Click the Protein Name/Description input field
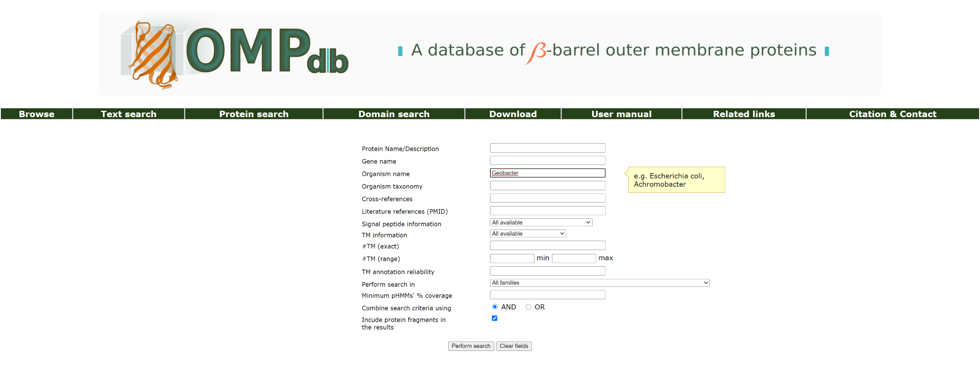The image size is (980, 374). click(x=548, y=148)
